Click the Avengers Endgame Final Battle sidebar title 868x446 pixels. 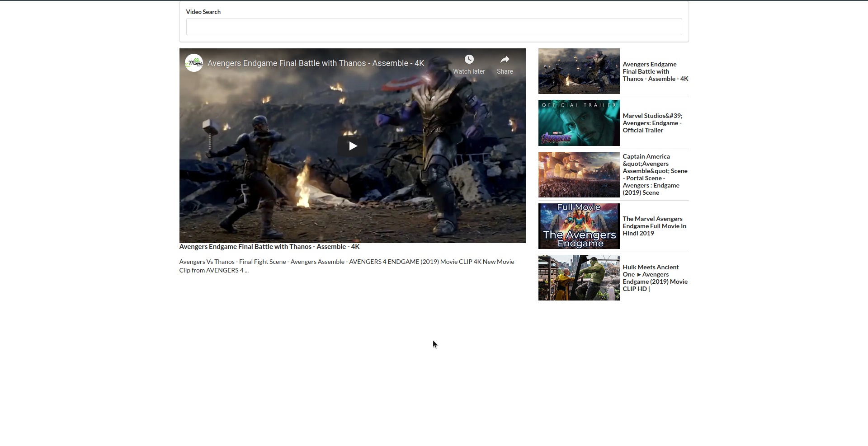[655, 71]
